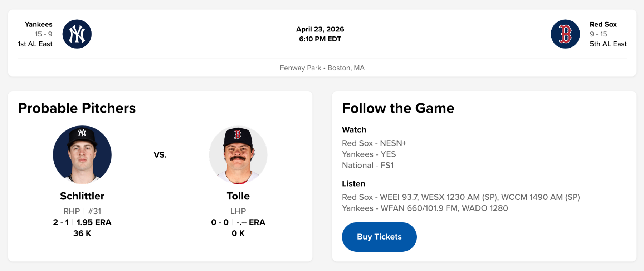Click the Yankees YES watch listing
The image size is (644, 271).
pos(369,154)
